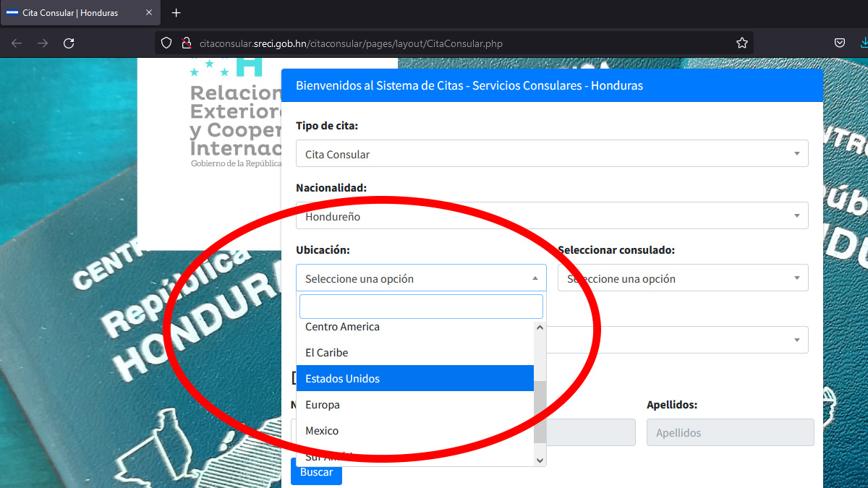Image resolution: width=868 pixels, height=488 pixels.
Task: Open the tracking protection shield icon
Action: [x=166, y=43]
